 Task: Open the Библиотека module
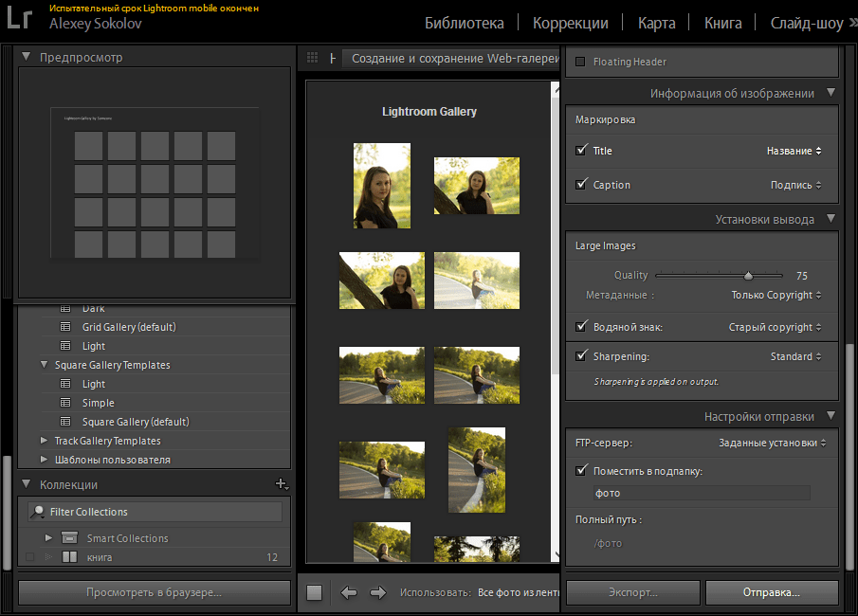point(464,23)
